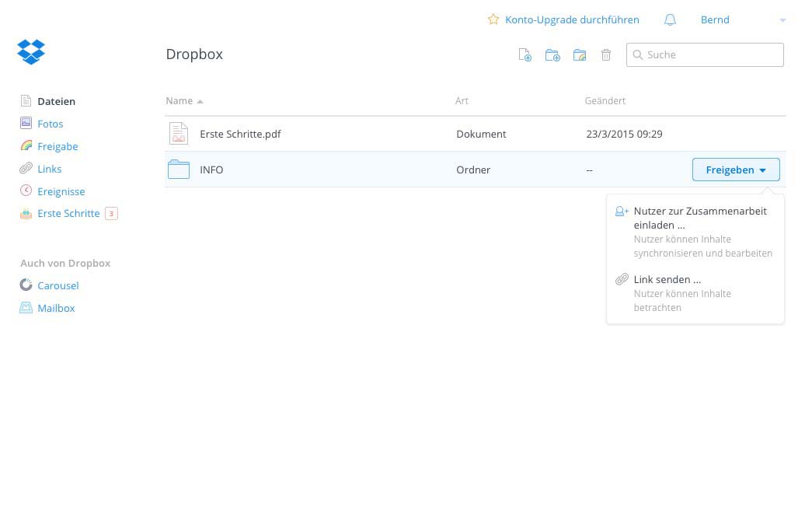Image resolution: width=812 pixels, height=507 pixels.
Task: Sort the list by Geändert column
Action: click(605, 101)
